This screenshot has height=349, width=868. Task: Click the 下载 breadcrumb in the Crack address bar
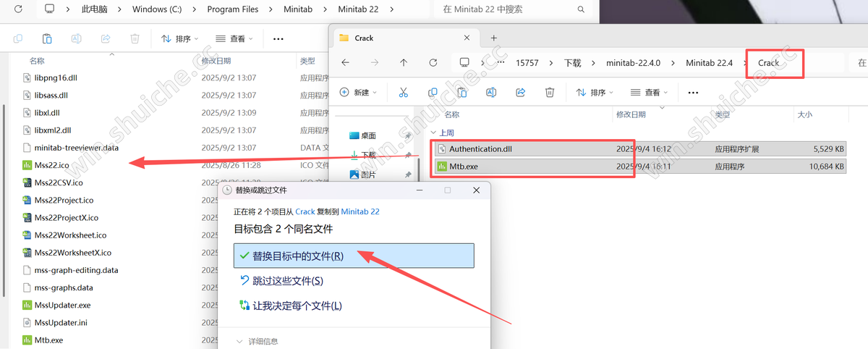573,63
